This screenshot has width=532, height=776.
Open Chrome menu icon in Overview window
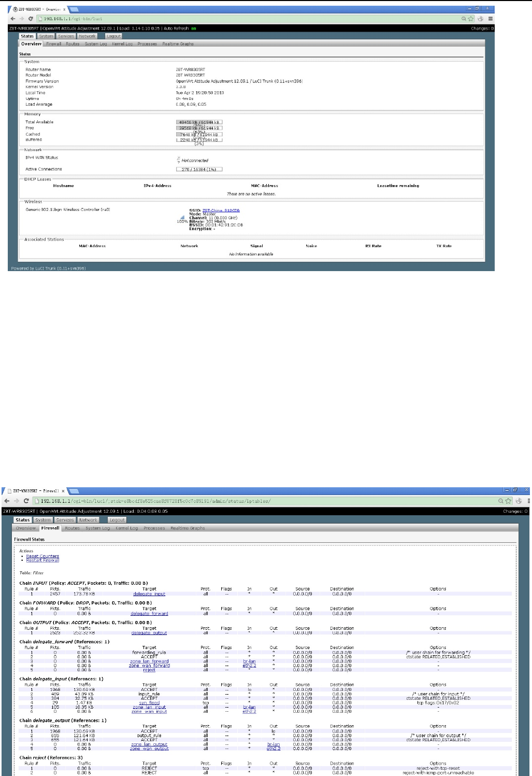490,19
